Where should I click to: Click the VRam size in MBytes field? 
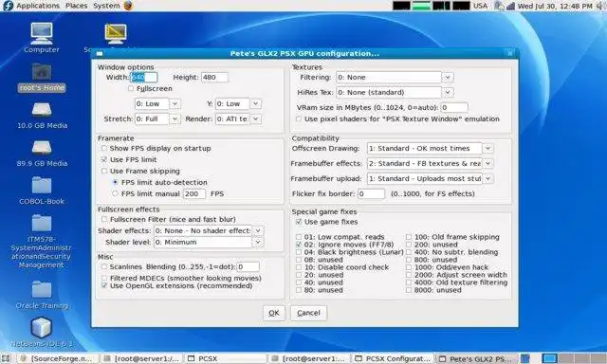(454, 107)
